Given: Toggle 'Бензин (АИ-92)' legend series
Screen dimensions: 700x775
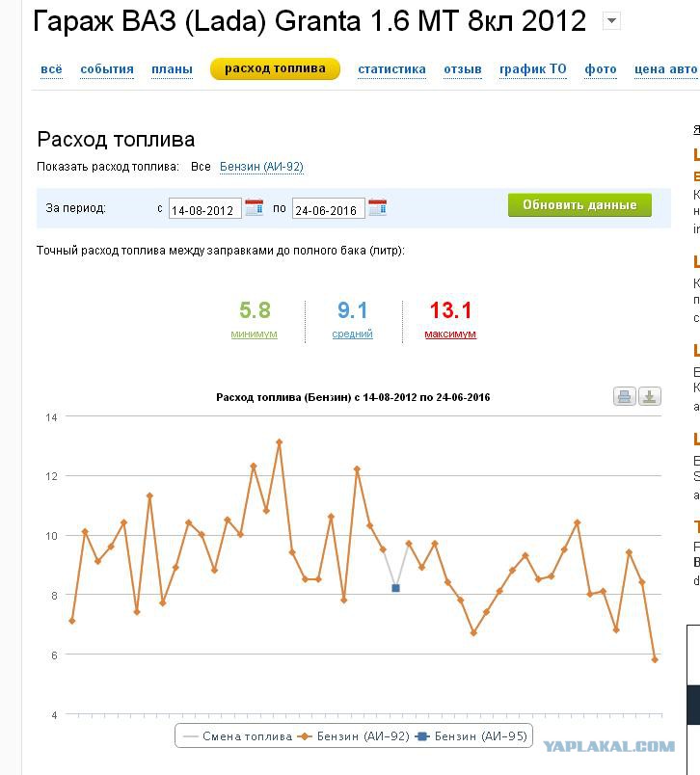Looking at the screenshot, I should pos(353,736).
